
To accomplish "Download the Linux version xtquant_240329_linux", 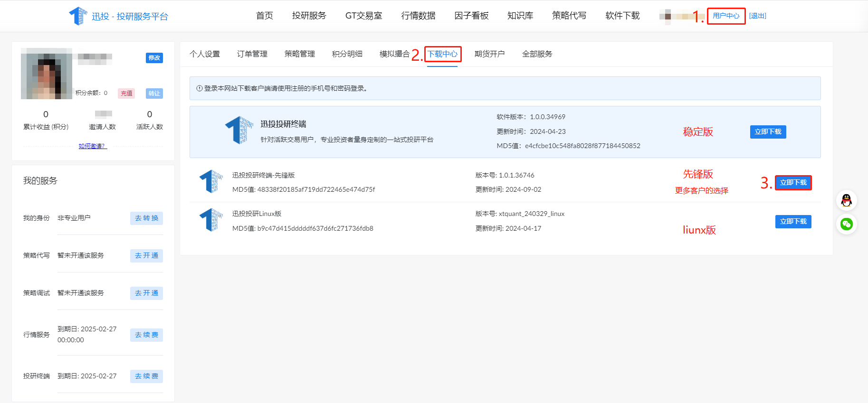I will tap(793, 222).
